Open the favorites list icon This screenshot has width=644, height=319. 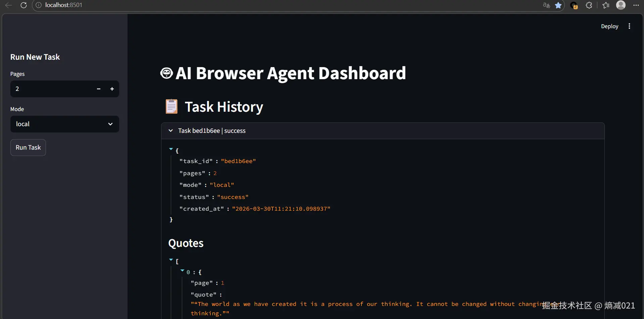click(x=606, y=5)
